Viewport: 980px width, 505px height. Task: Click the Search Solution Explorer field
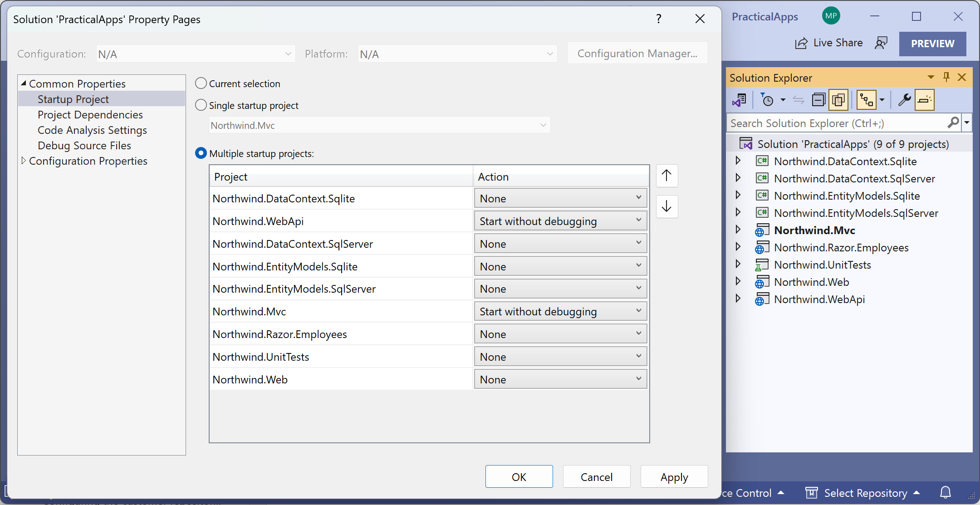pyautogui.click(x=837, y=123)
